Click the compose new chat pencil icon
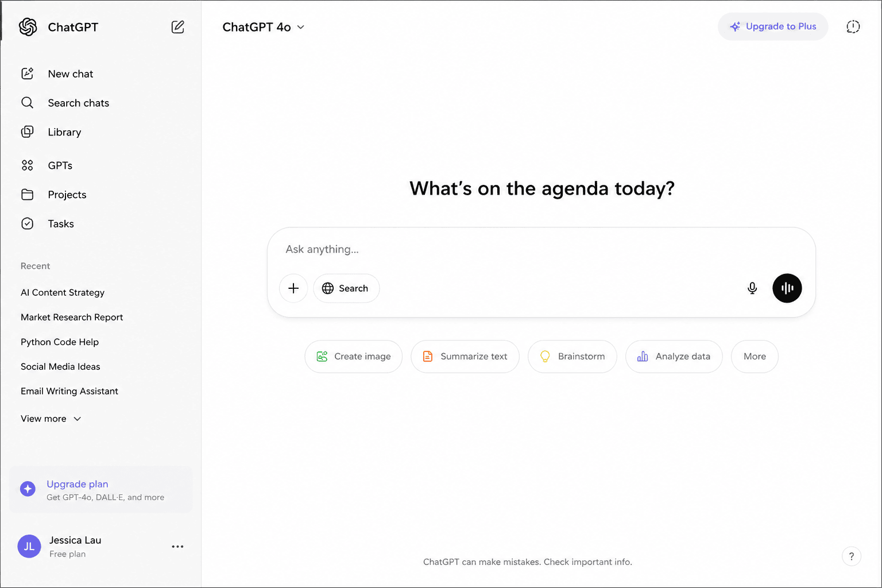The image size is (882, 588). point(178,27)
